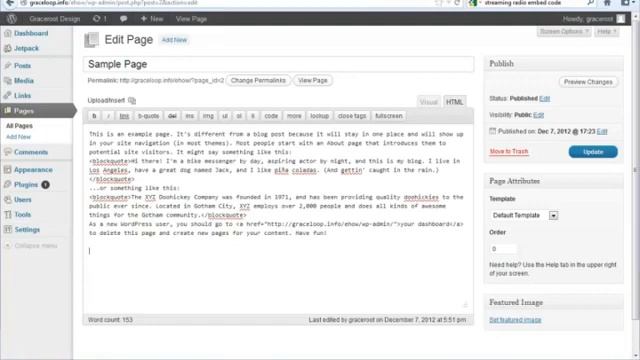Screen dimensions: 640x360
Task: Open the comments bubble in admin bar
Action: [x=123, y=19]
